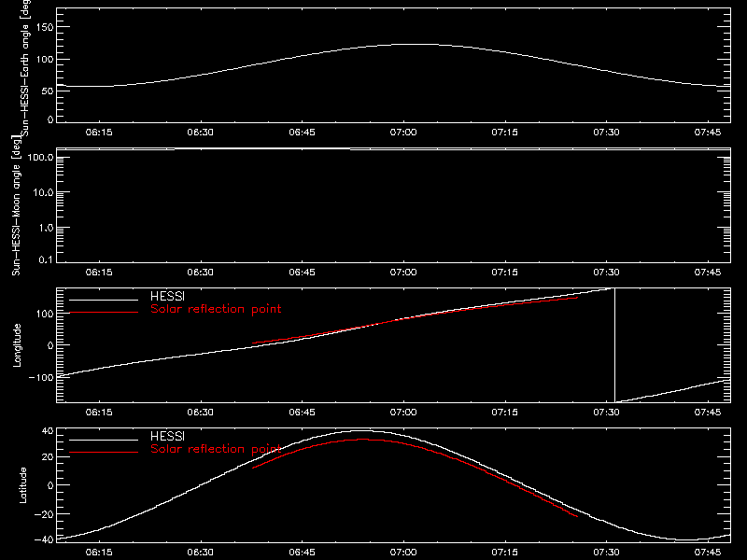Screen dimensions: 747x560
Task: Click the 06:45 time label below Longitude plot
Action: pyautogui.click(x=302, y=413)
